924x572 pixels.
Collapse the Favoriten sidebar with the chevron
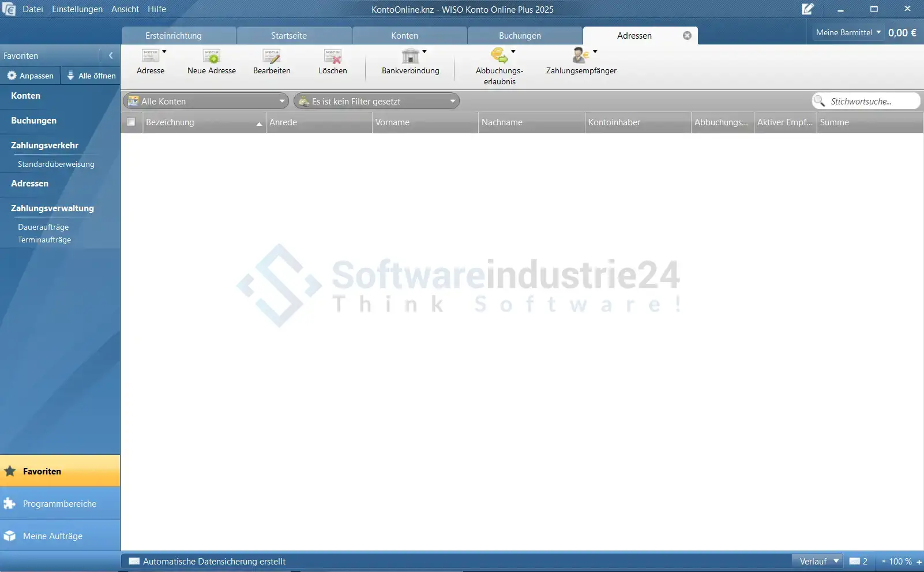[111, 56]
